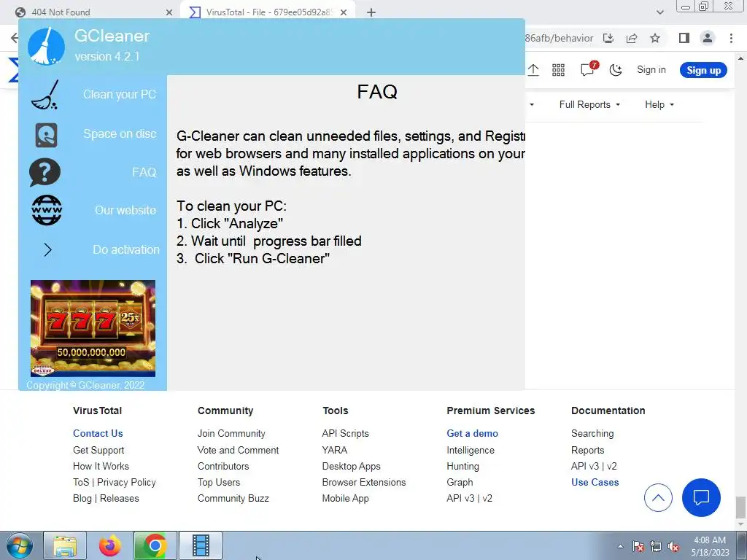Viewport: 747px width, 560px height.
Task: Expand the Help dropdown
Action: tap(659, 104)
